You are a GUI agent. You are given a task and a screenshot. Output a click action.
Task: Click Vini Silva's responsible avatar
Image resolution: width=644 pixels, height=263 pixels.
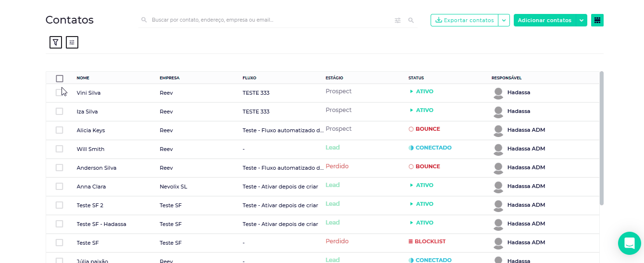[x=498, y=93]
